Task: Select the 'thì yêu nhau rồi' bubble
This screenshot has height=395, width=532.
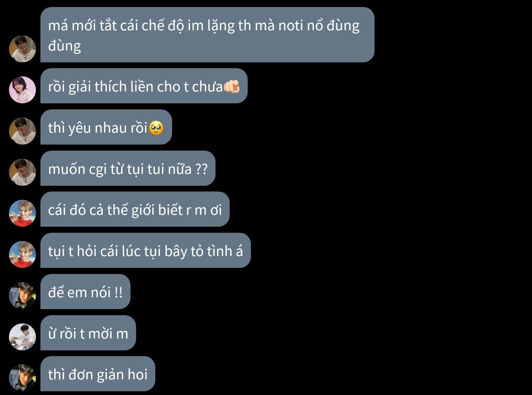Action: [x=106, y=127]
